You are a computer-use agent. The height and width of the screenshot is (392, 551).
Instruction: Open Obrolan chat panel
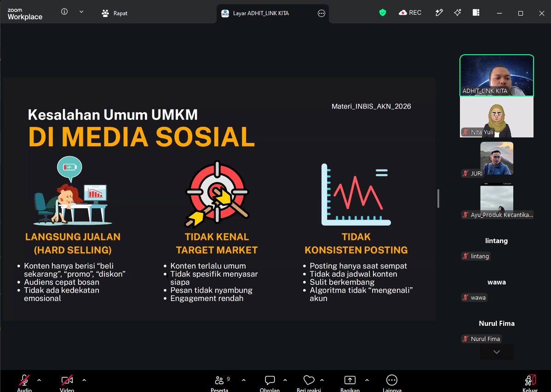(270, 382)
